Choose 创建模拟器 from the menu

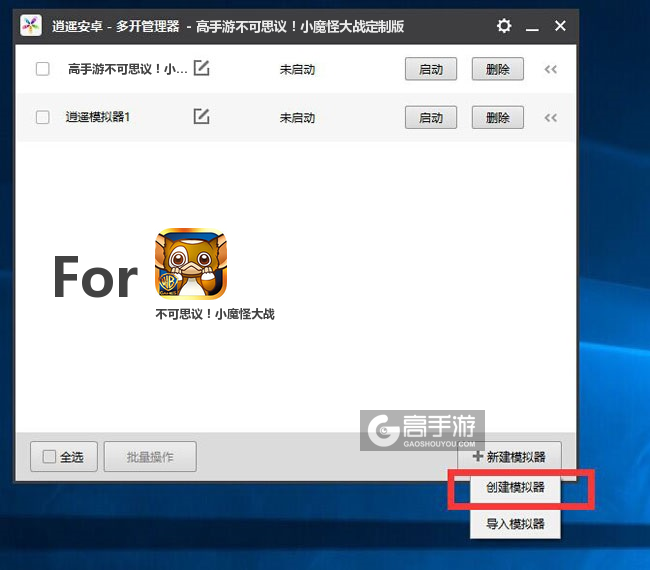(x=515, y=488)
